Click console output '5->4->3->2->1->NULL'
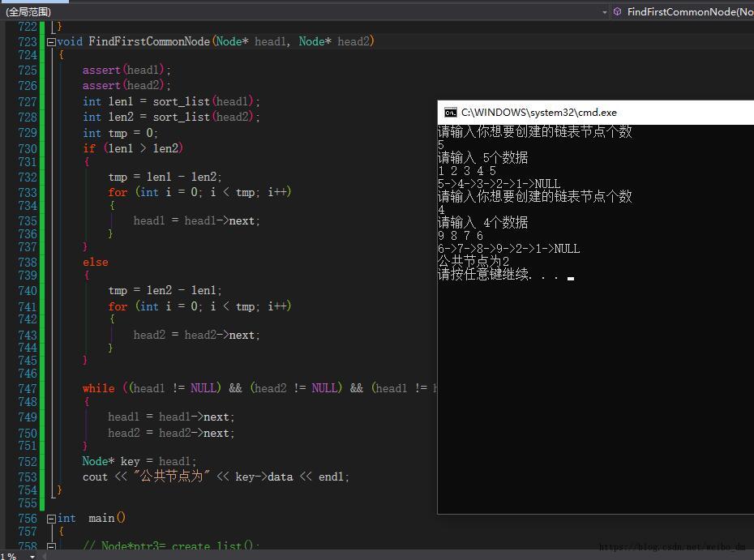The height and width of the screenshot is (560, 754). 499,184
